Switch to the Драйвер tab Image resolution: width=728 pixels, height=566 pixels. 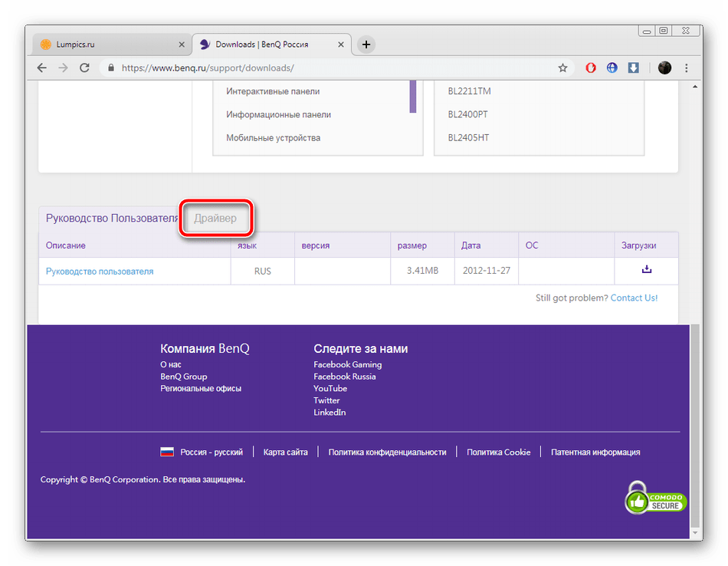coord(215,219)
